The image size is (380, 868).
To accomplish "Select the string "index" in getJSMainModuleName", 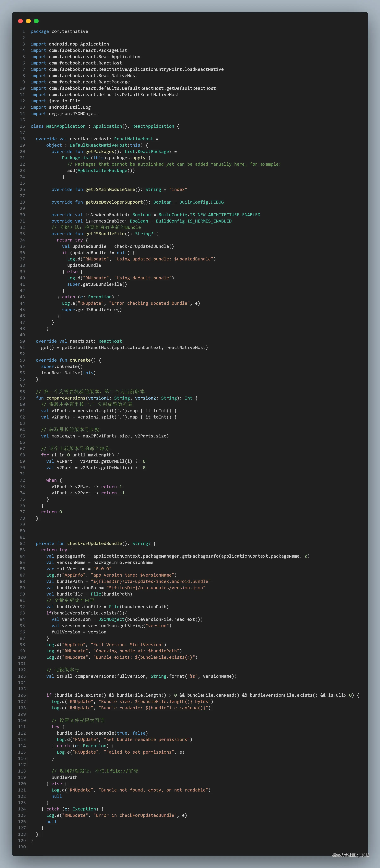I will (178, 189).
